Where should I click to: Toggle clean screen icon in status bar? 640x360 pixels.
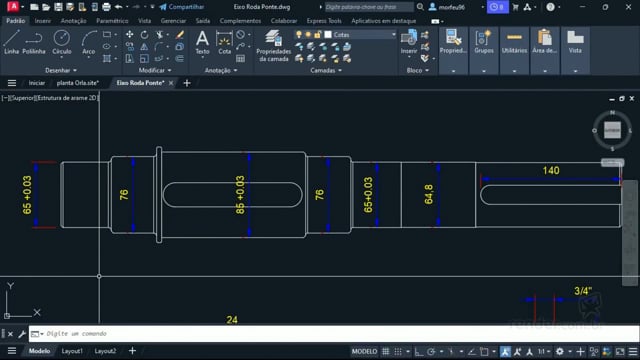[x=620, y=351]
